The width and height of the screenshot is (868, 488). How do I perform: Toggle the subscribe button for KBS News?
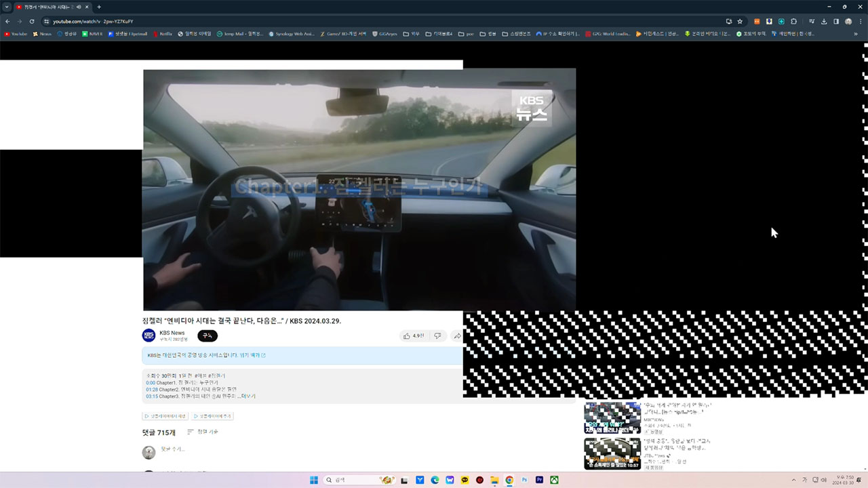[208, 335]
